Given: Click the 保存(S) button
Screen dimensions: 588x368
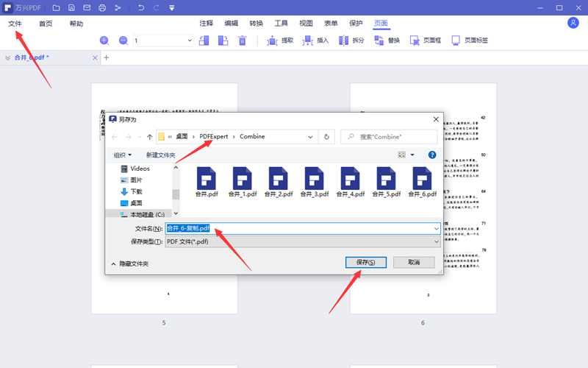Looking at the screenshot, I should coord(365,263).
